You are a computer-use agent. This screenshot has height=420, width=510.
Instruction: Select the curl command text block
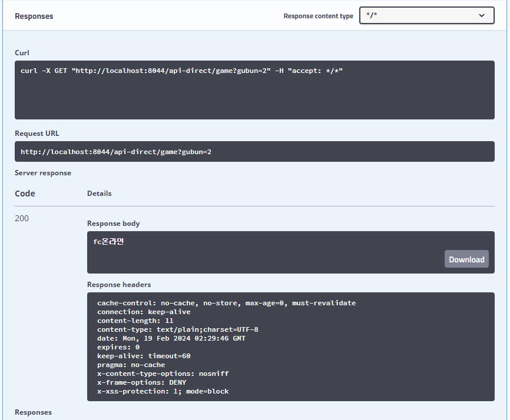[254, 90]
